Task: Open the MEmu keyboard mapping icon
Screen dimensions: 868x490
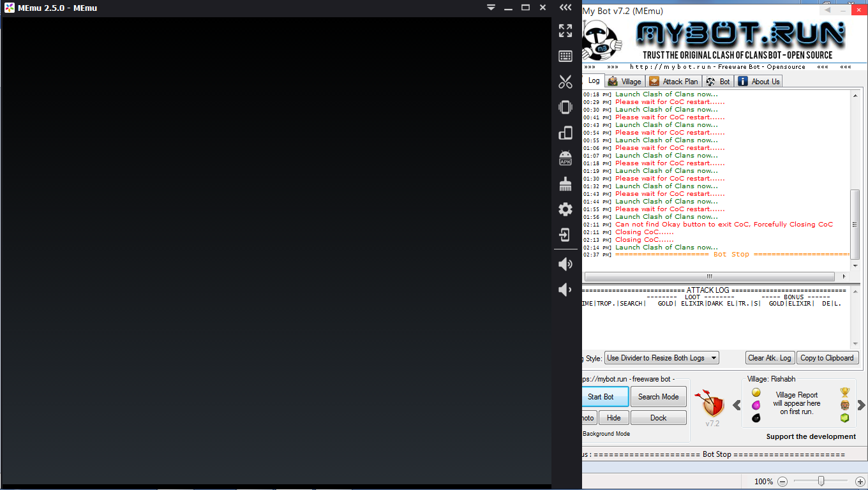Action: (565, 56)
